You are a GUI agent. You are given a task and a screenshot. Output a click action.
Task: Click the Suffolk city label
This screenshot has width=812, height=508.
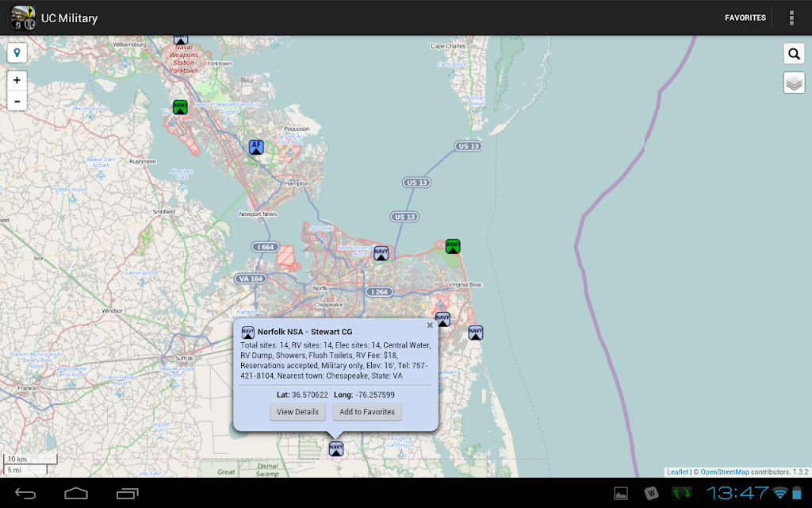click(184, 358)
